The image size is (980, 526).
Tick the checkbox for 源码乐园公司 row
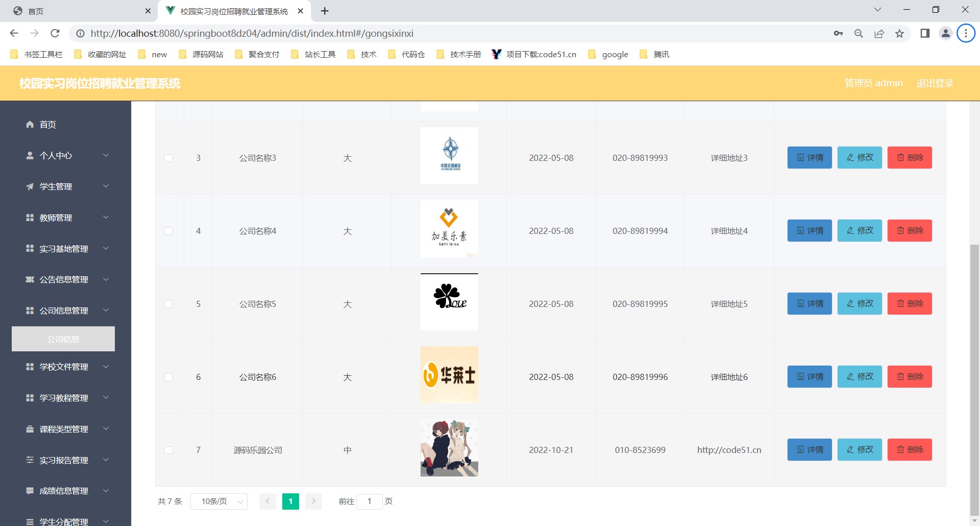168,450
